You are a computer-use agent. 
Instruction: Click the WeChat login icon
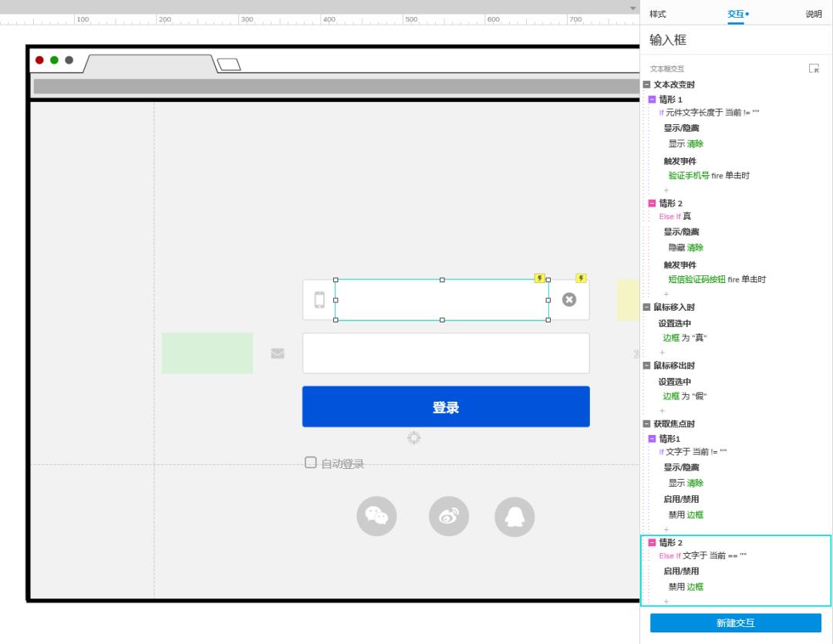click(376, 516)
